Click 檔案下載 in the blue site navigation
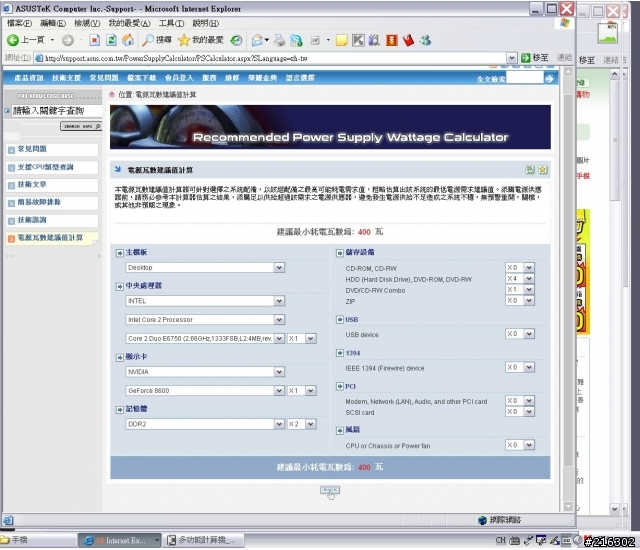The width and height of the screenshot is (640, 550). [x=141, y=78]
